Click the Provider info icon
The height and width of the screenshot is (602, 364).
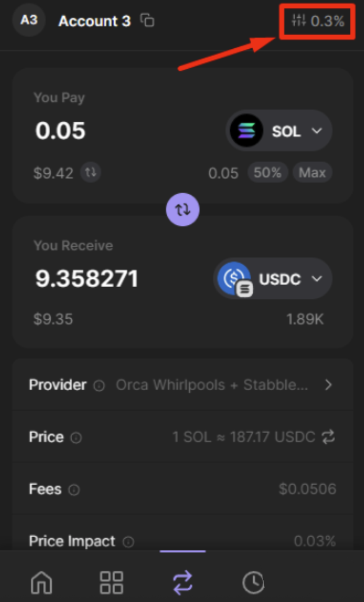click(x=99, y=385)
